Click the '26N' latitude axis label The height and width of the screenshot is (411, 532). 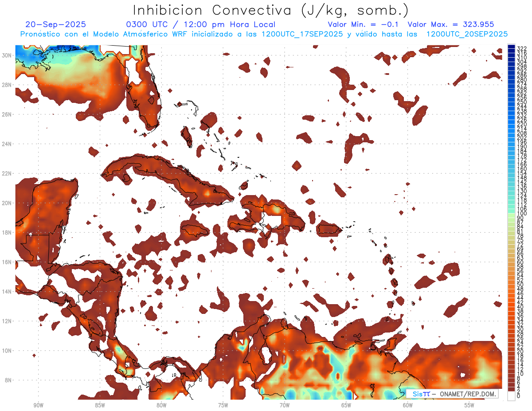pos(8,114)
